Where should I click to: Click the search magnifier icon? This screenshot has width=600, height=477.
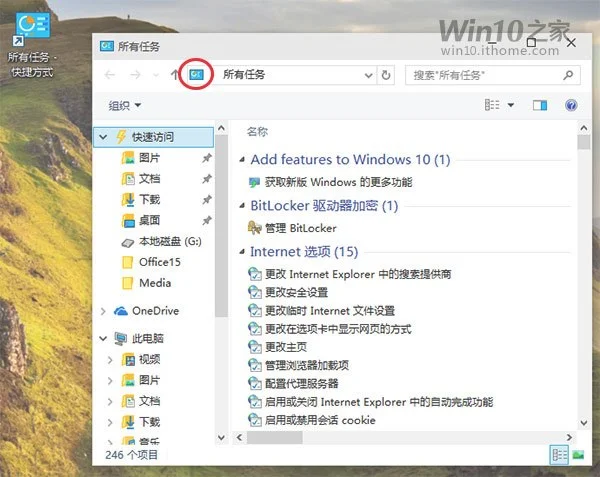568,75
